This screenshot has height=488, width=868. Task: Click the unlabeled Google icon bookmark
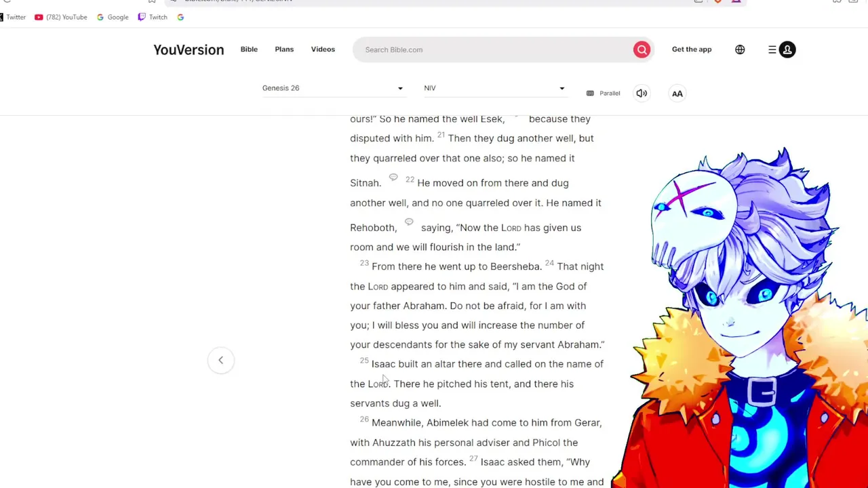click(180, 17)
